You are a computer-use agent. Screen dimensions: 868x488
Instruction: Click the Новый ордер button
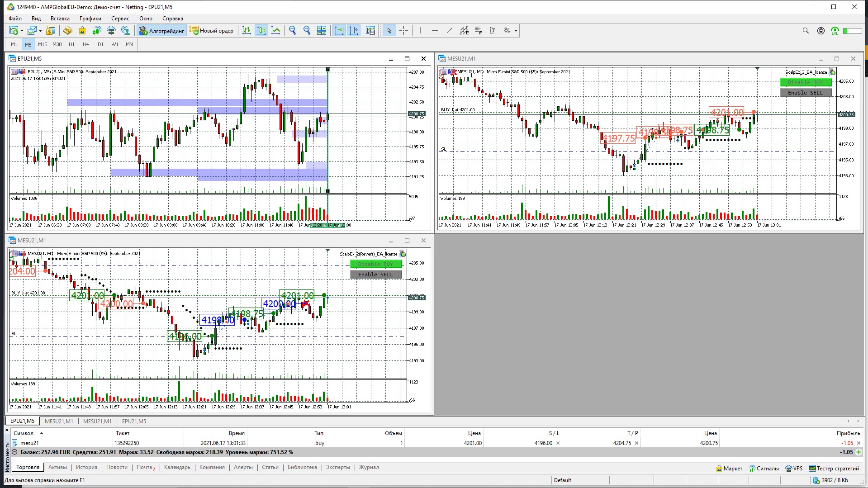tap(212, 31)
